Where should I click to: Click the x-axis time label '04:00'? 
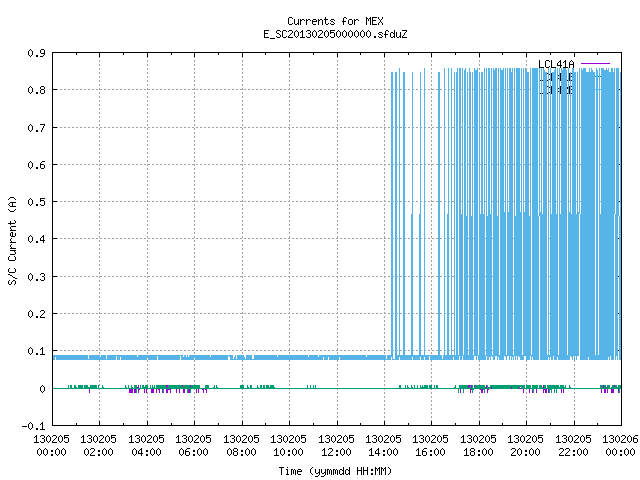[x=146, y=452]
